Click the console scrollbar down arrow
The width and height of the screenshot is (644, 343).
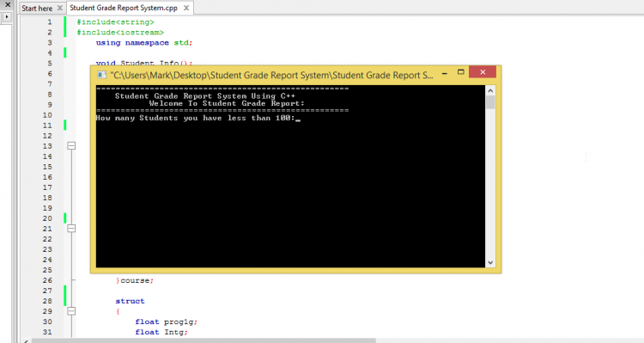[x=490, y=262]
